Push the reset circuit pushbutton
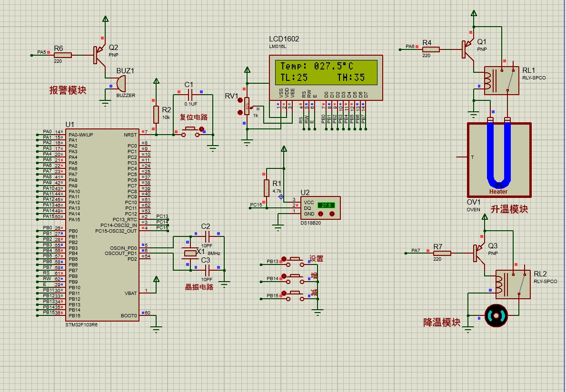Screen dimensions: 566x392 190,132
